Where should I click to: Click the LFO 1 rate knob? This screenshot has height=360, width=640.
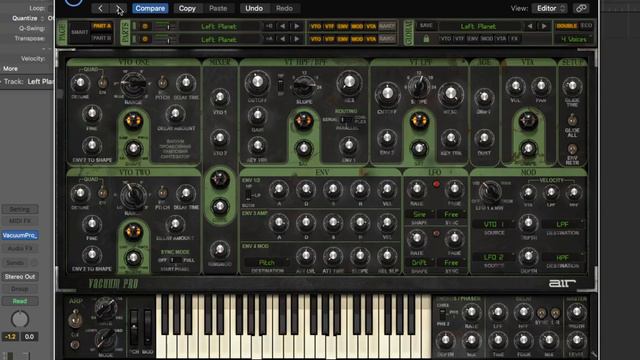click(x=417, y=189)
